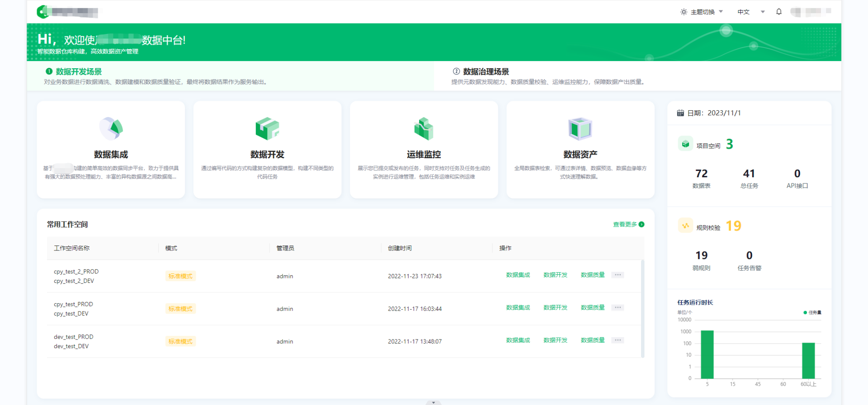This screenshot has width=868, height=405.
Task: Click 数据集成 link in dev_test_PROD row
Action: coord(518,340)
